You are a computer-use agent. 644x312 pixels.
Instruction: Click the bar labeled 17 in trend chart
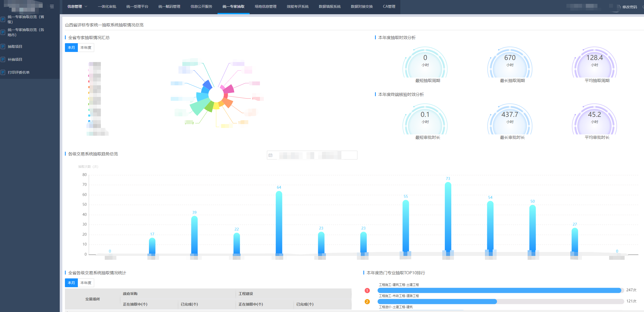152,246
